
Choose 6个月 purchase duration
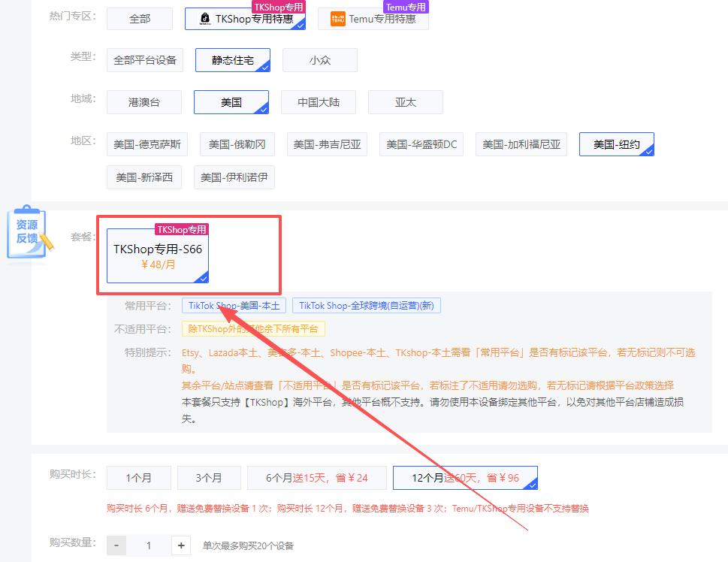click(x=317, y=478)
